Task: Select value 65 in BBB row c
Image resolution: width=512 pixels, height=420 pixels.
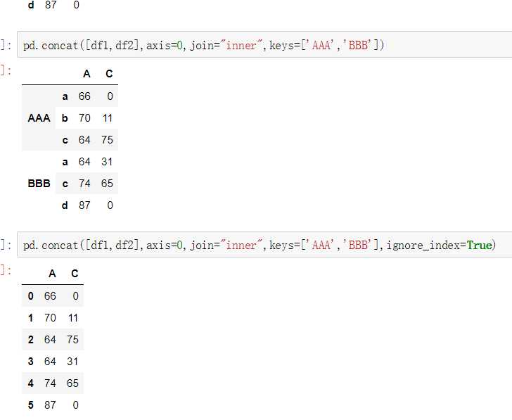Action: pyautogui.click(x=107, y=183)
